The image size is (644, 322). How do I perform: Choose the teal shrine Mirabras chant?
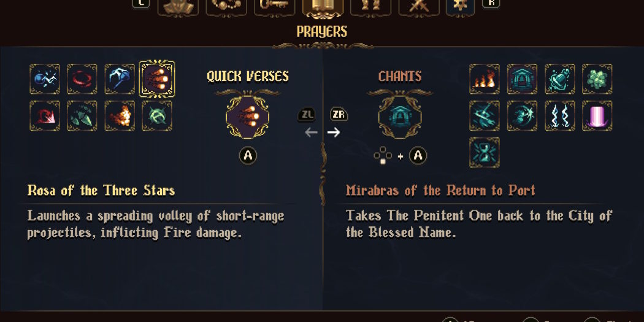click(522, 80)
